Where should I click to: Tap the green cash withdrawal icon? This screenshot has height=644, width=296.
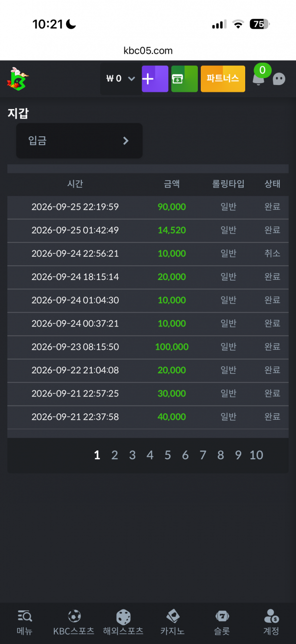185,79
